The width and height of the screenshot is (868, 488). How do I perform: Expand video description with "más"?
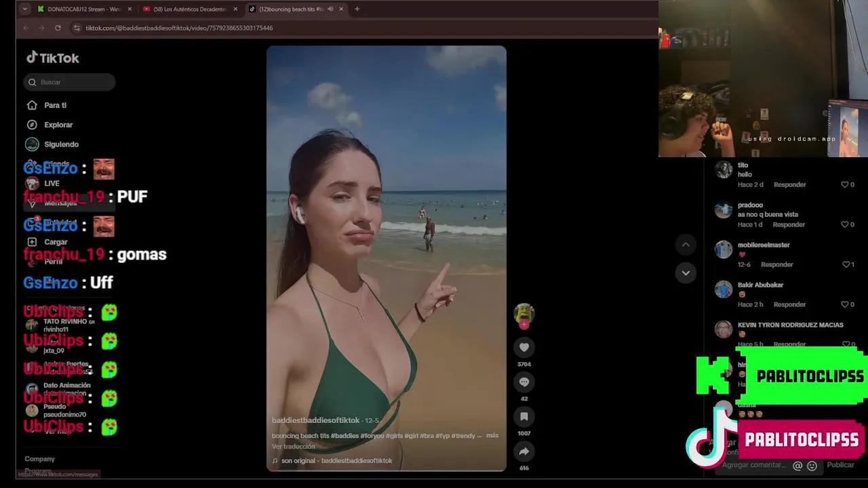[x=492, y=436]
